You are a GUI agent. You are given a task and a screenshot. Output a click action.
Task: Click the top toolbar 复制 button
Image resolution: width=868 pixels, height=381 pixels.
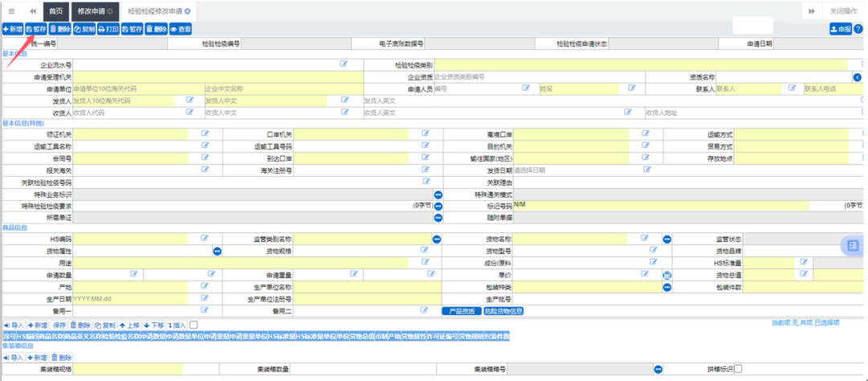84,30
